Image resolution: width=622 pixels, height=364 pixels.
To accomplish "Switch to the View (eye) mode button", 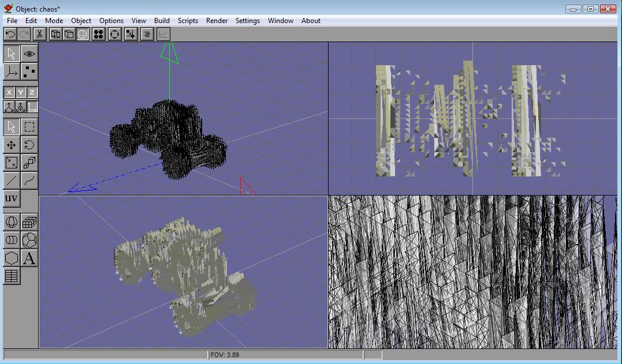I will [29, 54].
